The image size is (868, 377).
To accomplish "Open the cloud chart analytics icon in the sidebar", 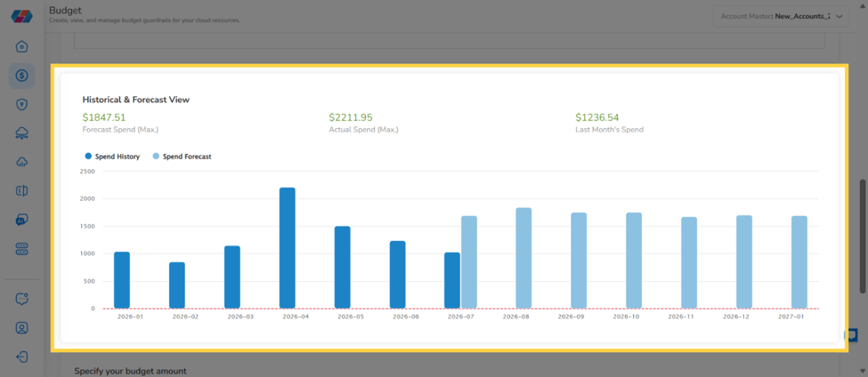I will 21,162.
